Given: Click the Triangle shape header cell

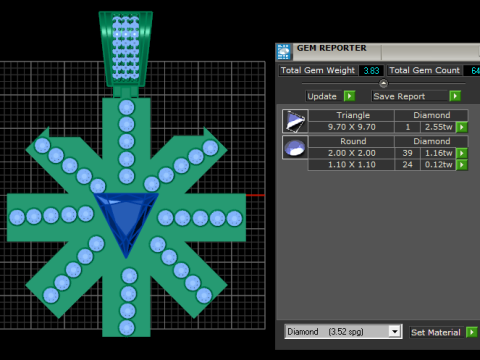Looking at the screenshot, I should point(351,115).
